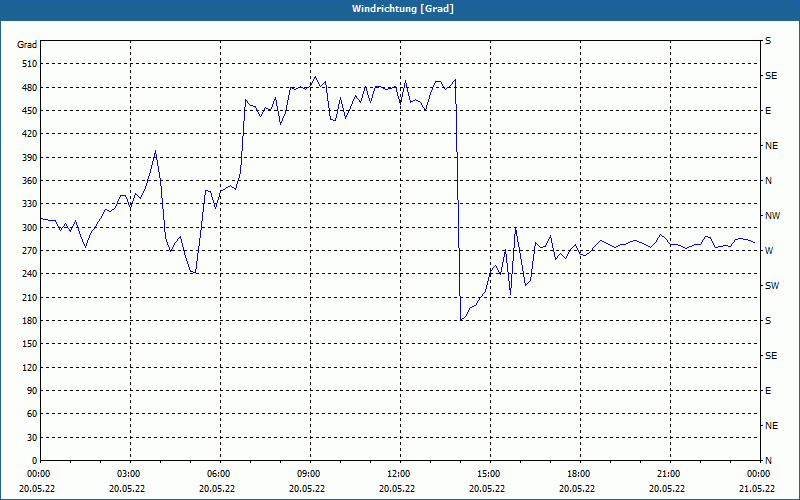800x500 pixels.
Task: Click the 510 value on the degree axis
Action: tap(30, 64)
